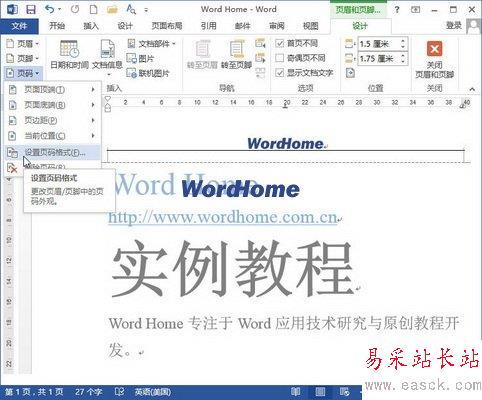Switch to the 邮件 tab

click(x=242, y=26)
